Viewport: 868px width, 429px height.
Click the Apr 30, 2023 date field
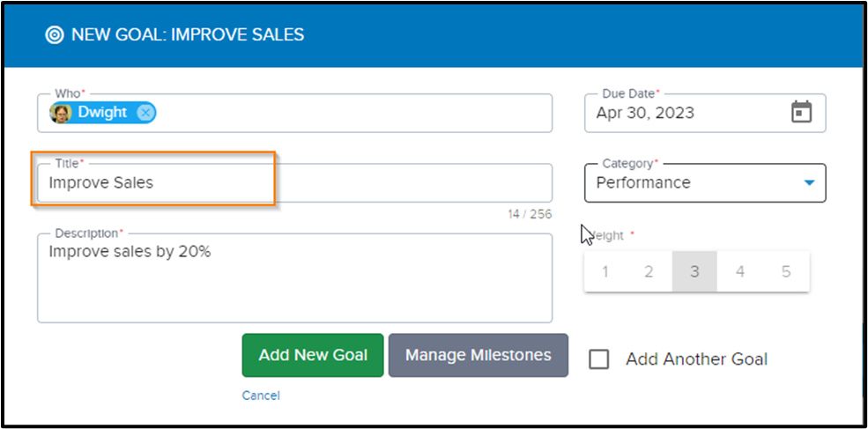click(705, 113)
